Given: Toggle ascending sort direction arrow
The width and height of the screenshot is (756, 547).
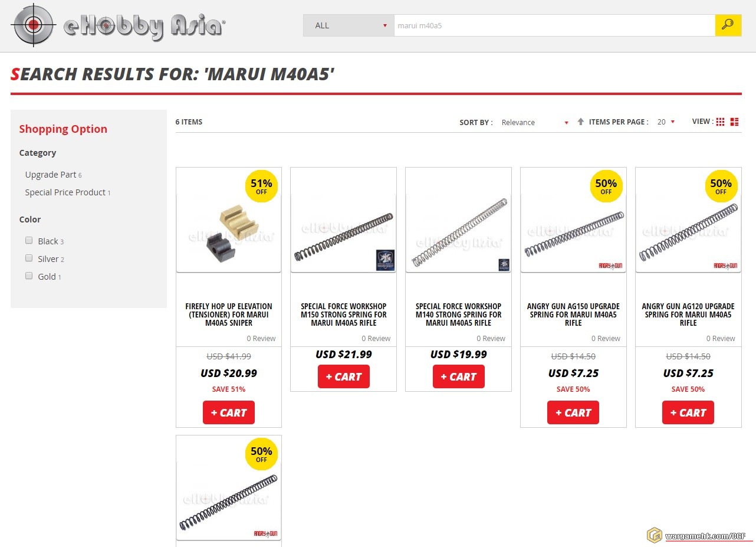Looking at the screenshot, I should pyautogui.click(x=581, y=122).
